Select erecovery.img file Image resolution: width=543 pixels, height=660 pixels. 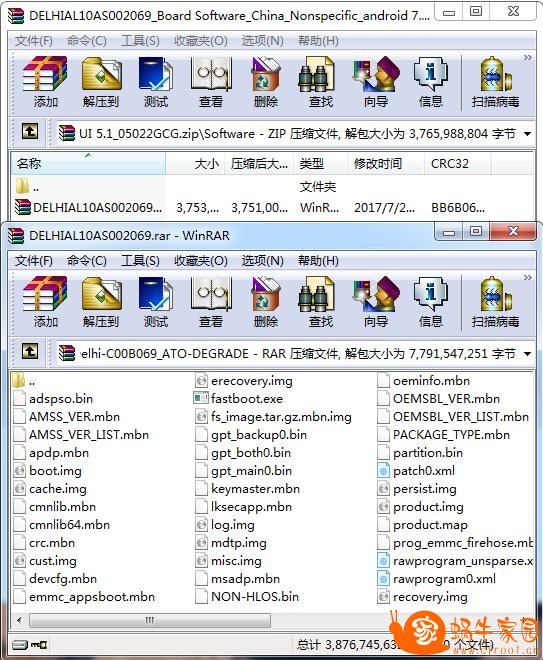[244, 381]
